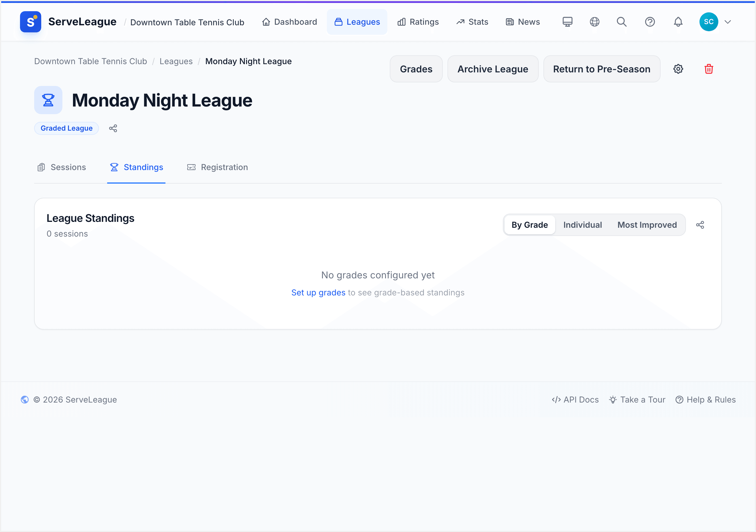Select By Grade standings view

[529, 225]
